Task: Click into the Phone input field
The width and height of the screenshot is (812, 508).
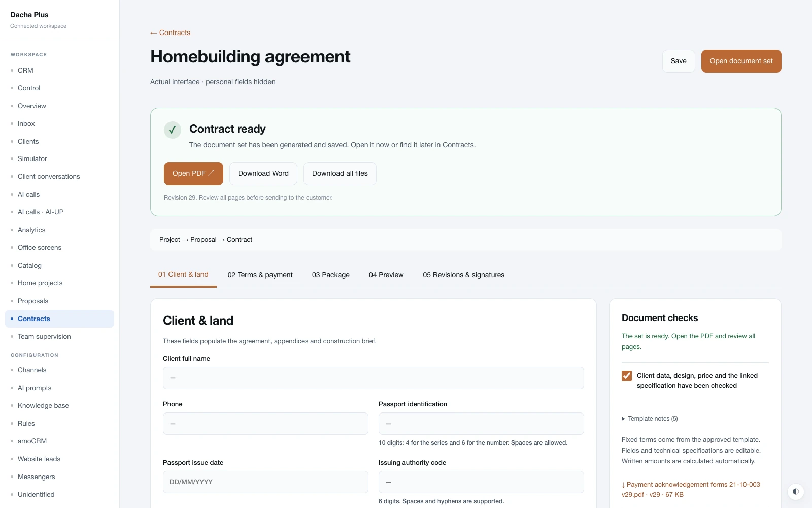Action: click(265, 424)
